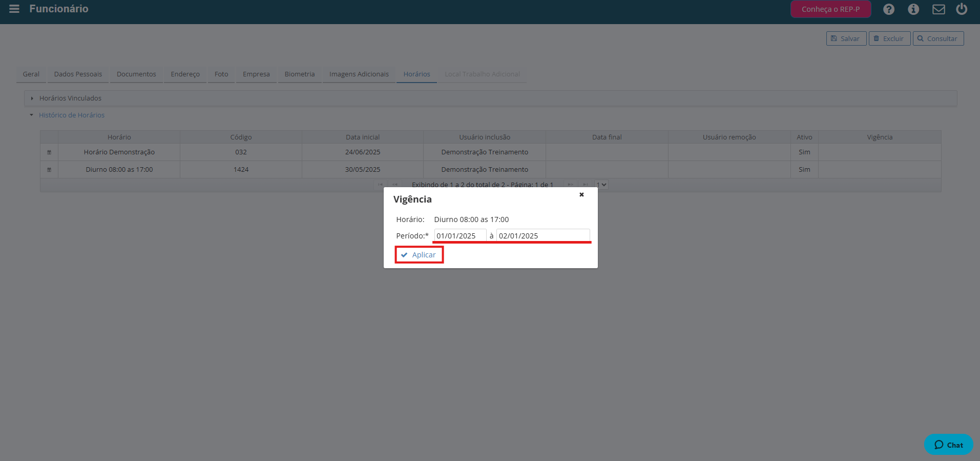Switch to the Imagens Adicionais tab
The width and height of the screenshot is (980, 461).
tap(359, 74)
